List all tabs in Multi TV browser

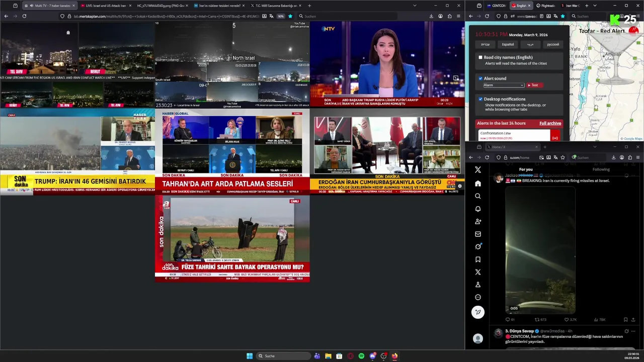(415, 6)
